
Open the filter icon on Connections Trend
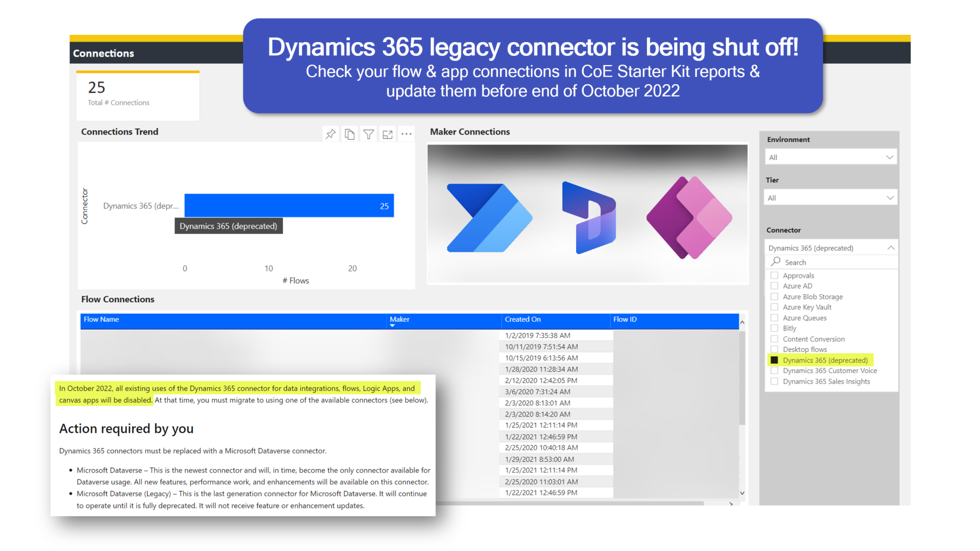pyautogui.click(x=368, y=134)
